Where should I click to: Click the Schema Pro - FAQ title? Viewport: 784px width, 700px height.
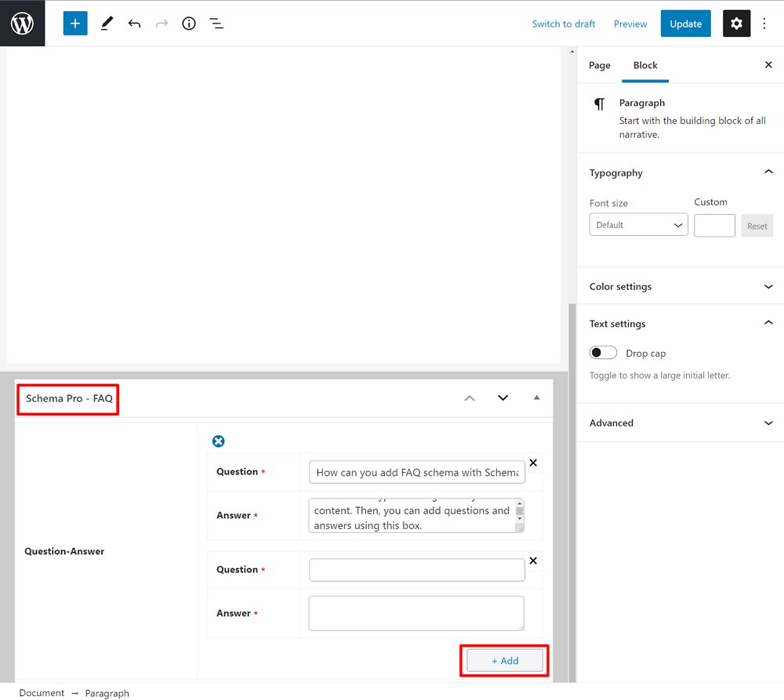[69, 398]
